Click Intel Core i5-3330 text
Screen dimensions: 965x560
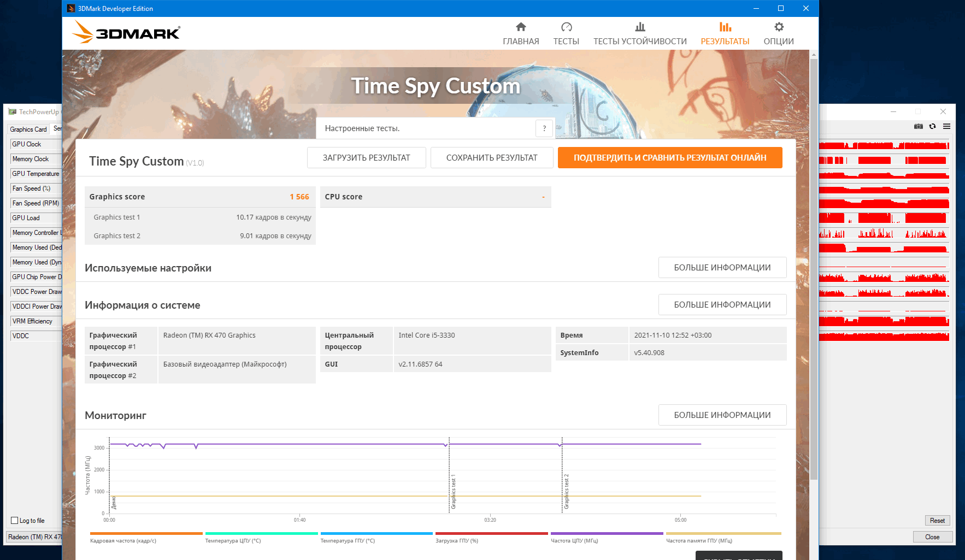pos(427,335)
